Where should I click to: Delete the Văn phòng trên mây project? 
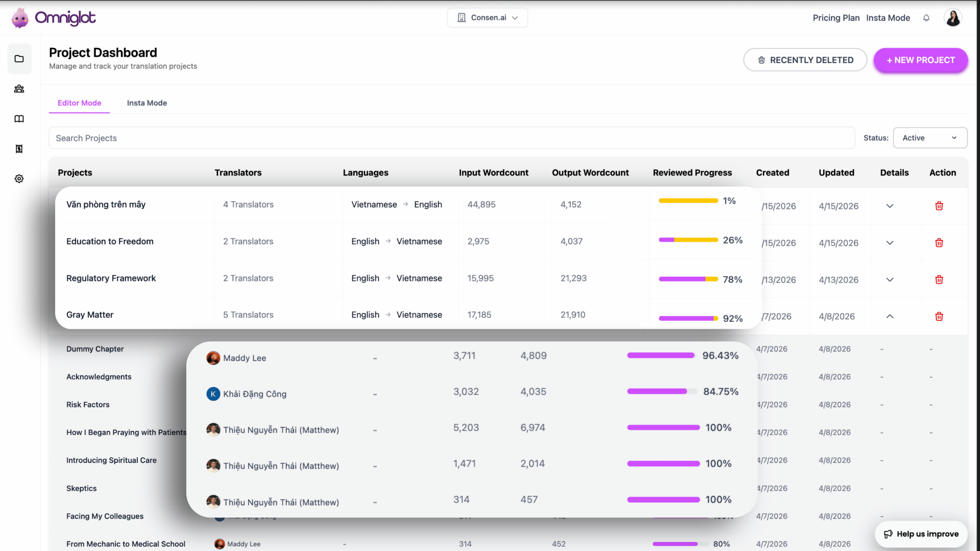pos(939,206)
